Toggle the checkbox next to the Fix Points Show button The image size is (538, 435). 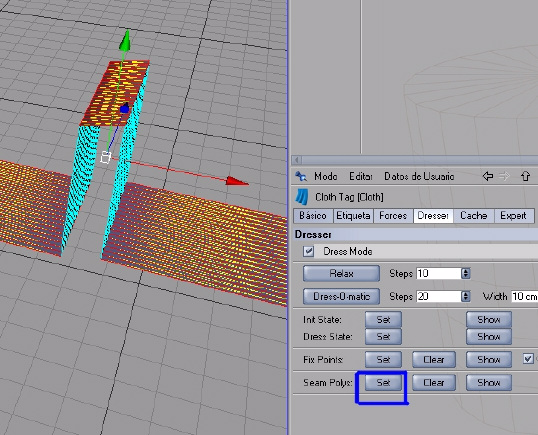point(528,359)
